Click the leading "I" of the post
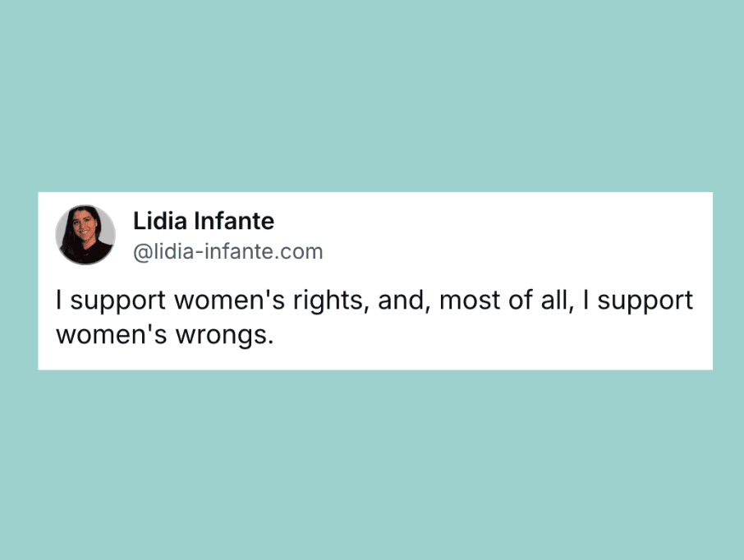The image size is (744, 560). click(59, 300)
